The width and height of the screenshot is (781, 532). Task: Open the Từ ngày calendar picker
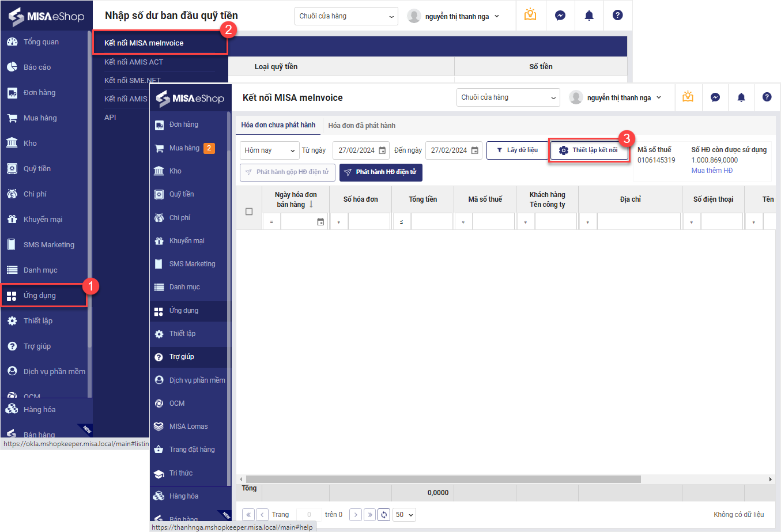click(x=382, y=150)
